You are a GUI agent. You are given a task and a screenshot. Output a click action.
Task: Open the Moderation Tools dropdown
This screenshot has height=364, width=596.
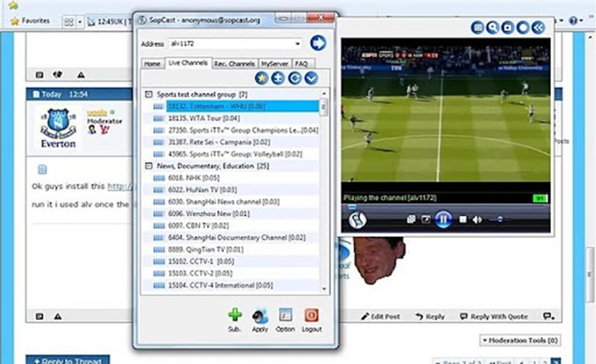pos(520,340)
